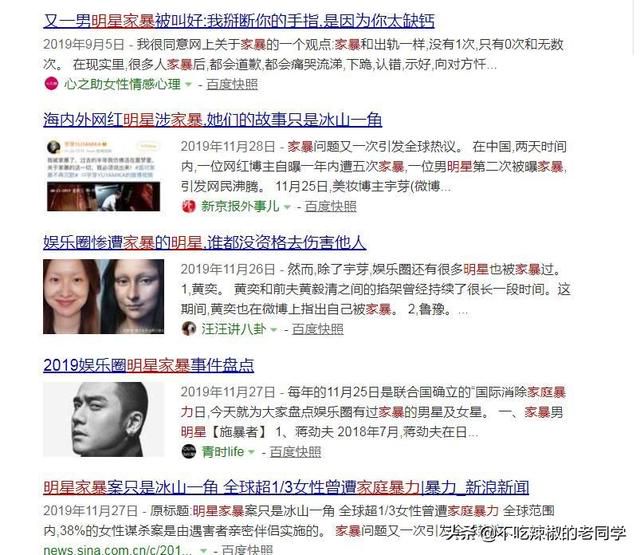Expand dropdown arrow next to 汪汪讲八卦
This screenshot has width=640, height=555.
point(274,329)
